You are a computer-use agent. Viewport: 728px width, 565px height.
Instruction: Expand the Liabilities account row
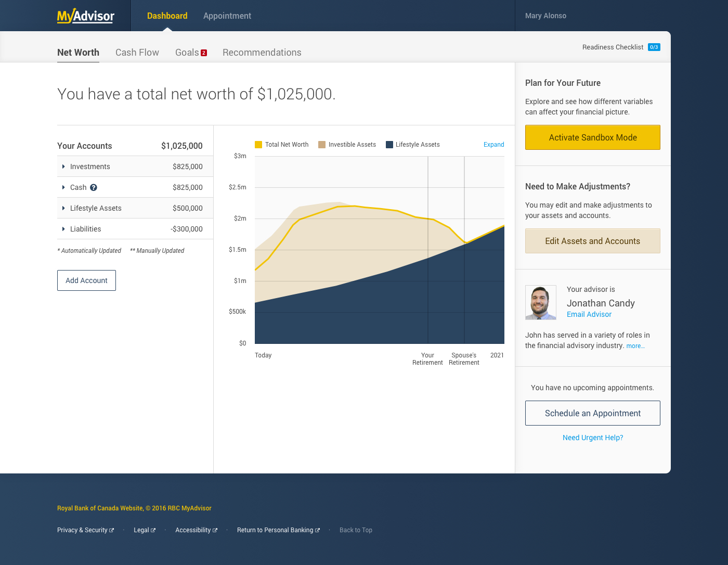63,229
